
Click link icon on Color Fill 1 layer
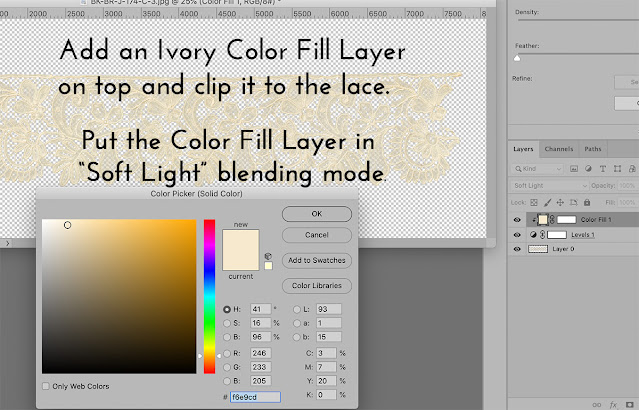click(x=552, y=220)
